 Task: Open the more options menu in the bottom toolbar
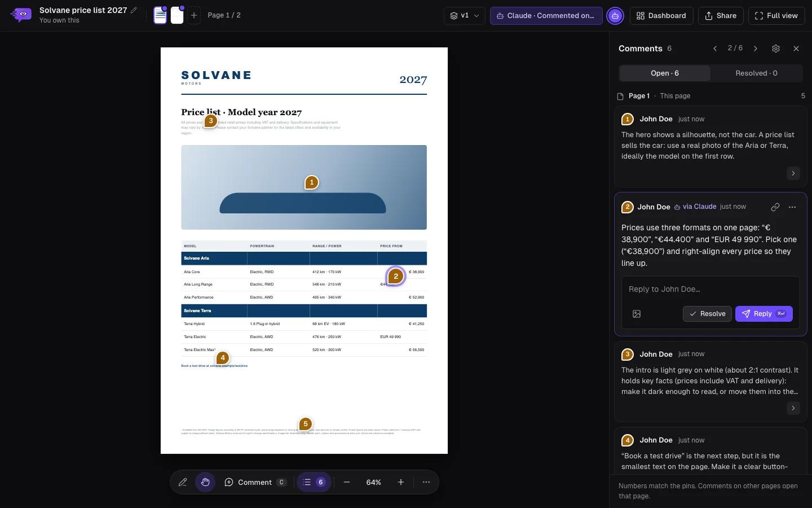426,482
